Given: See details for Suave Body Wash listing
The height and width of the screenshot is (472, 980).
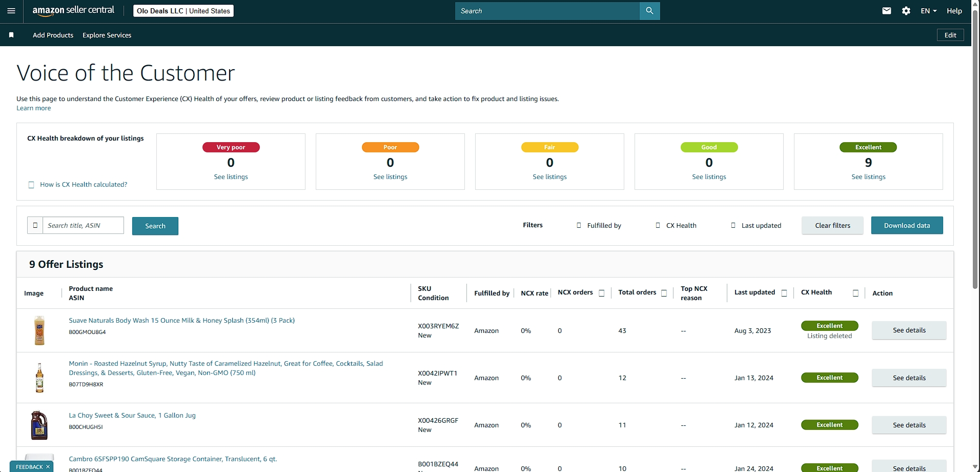Looking at the screenshot, I should point(909,330).
